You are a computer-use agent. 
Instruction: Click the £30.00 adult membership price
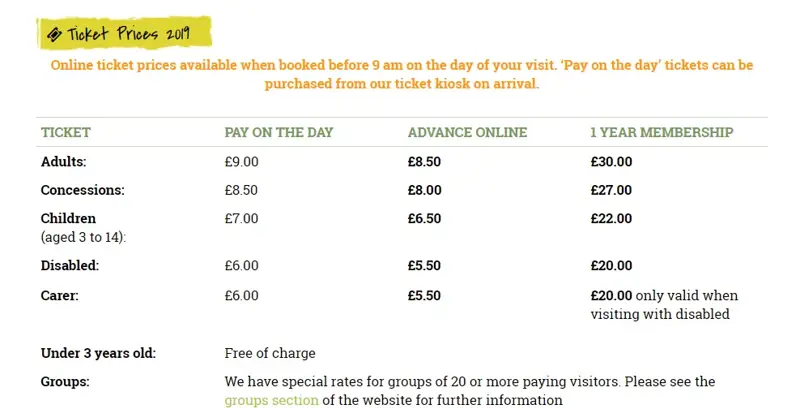612,161
